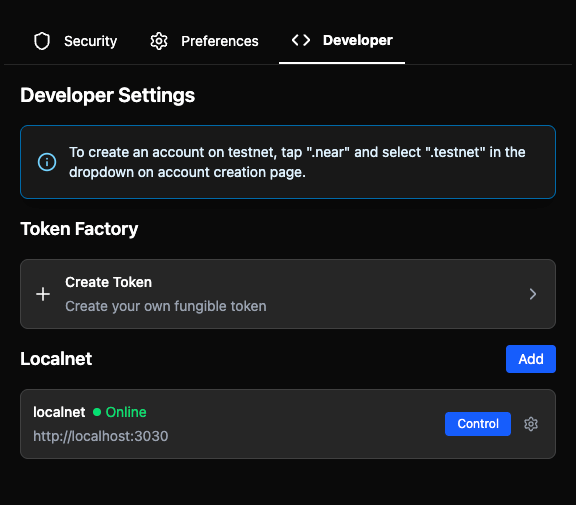Image resolution: width=576 pixels, height=505 pixels.
Task: Click the shield icon for Security
Action: 42,41
